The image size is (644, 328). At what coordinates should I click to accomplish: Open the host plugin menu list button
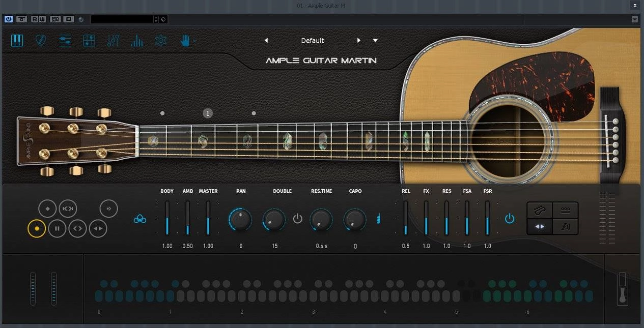click(69, 19)
